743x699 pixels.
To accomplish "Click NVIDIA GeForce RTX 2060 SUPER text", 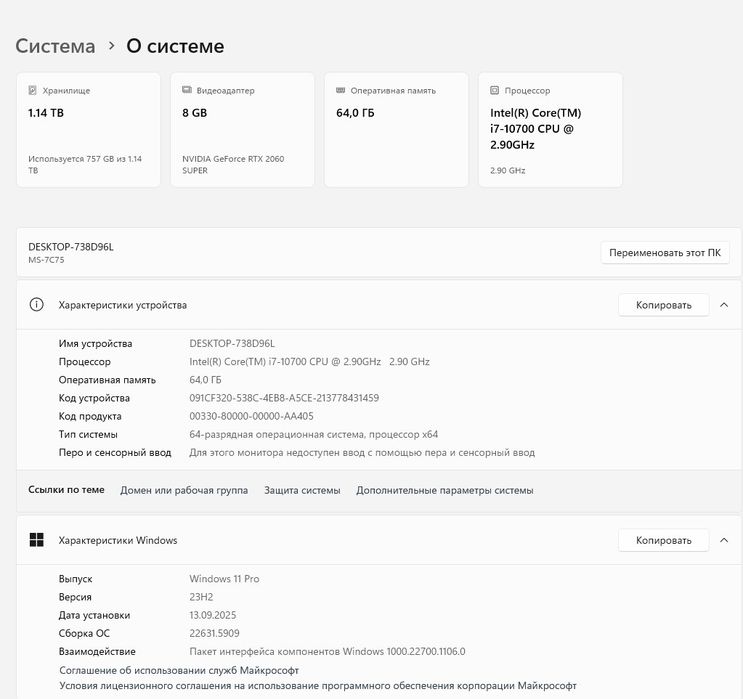I will tap(233, 164).
